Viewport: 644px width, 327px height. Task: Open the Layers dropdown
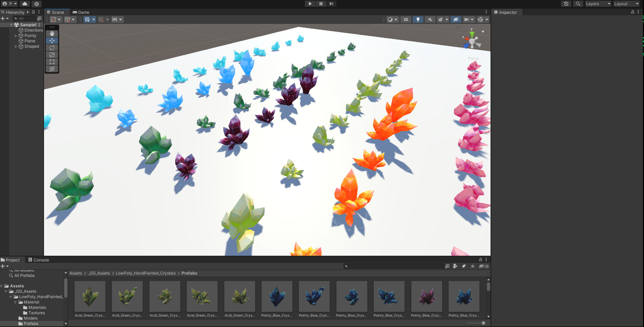coord(597,4)
